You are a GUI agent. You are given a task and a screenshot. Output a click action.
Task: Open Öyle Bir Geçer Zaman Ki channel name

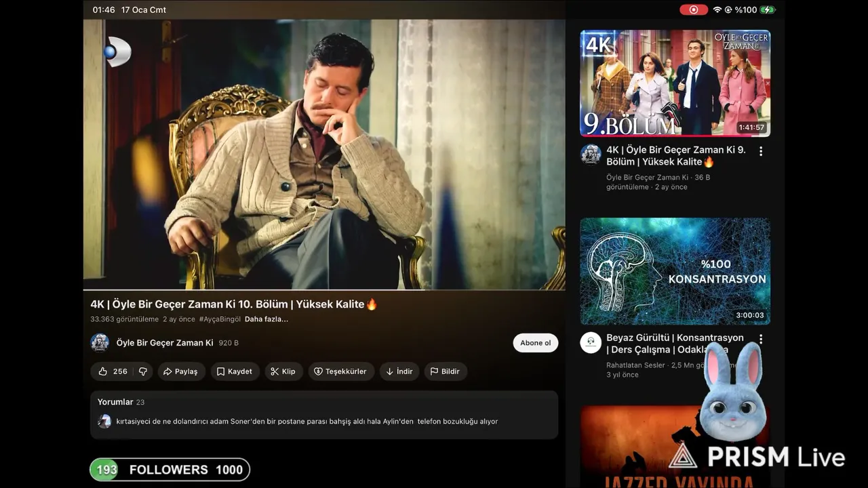pos(165,343)
